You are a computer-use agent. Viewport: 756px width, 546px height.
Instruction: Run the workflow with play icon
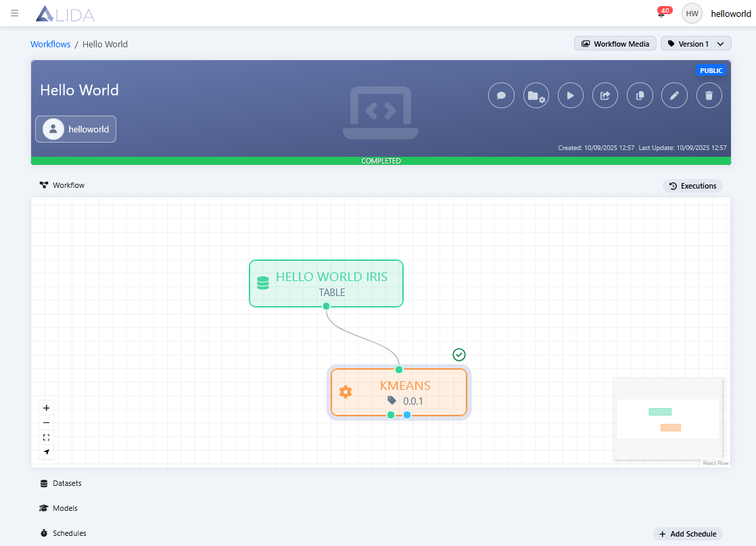tap(570, 95)
